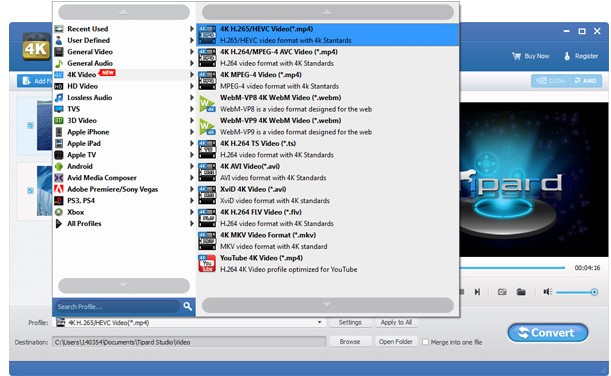
Task: Click into the Search Profile field
Action: point(117,307)
